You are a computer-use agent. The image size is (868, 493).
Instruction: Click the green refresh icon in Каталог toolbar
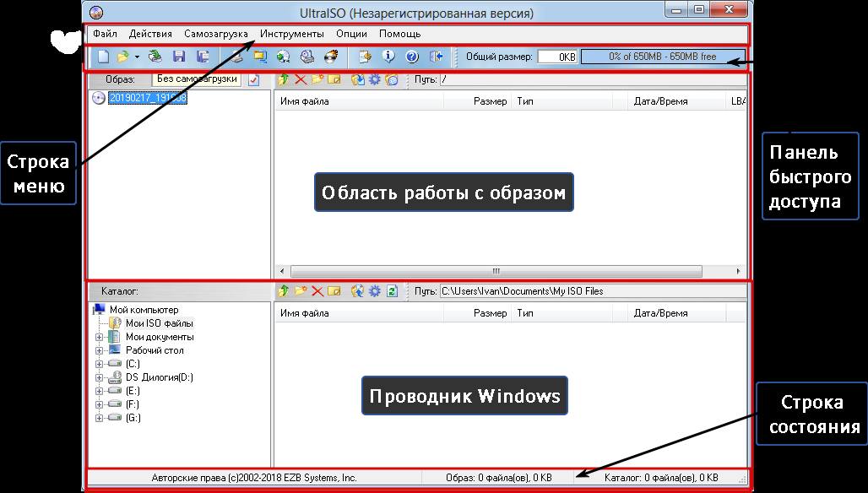tap(392, 291)
